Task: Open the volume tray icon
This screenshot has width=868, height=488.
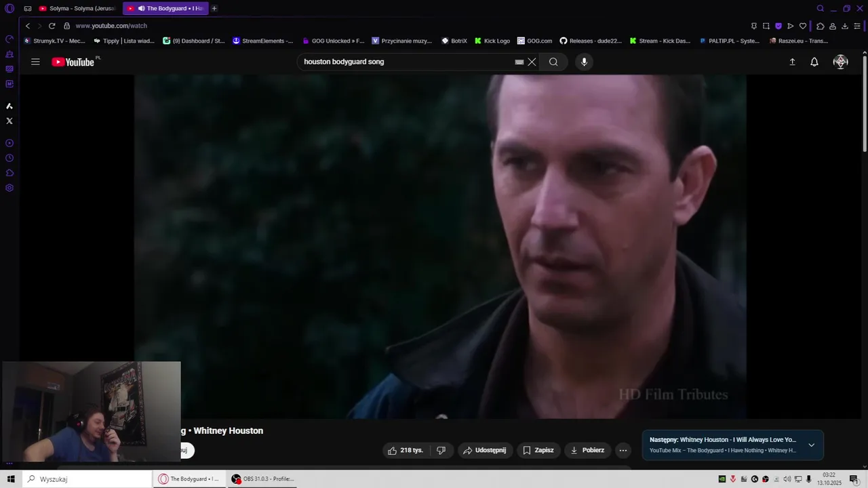Action: [x=787, y=479]
